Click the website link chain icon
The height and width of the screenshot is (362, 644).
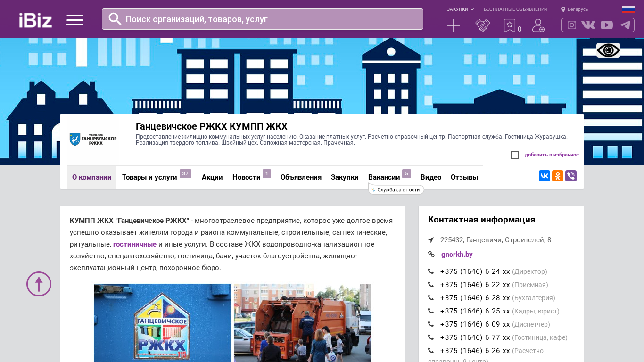[x=431, y=255]
